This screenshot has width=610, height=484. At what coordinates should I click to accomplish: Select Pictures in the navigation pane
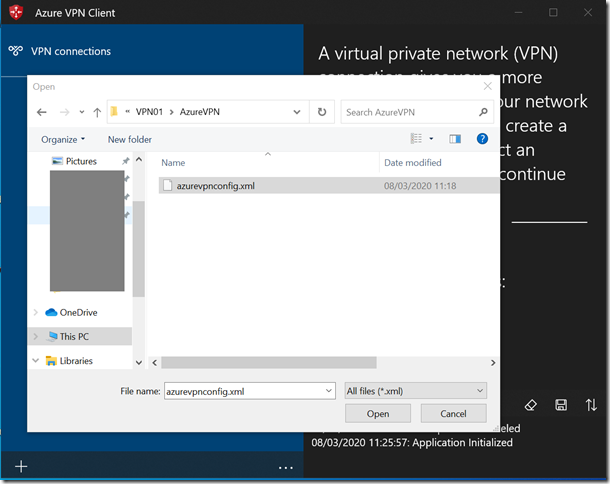tap(81, 161)
